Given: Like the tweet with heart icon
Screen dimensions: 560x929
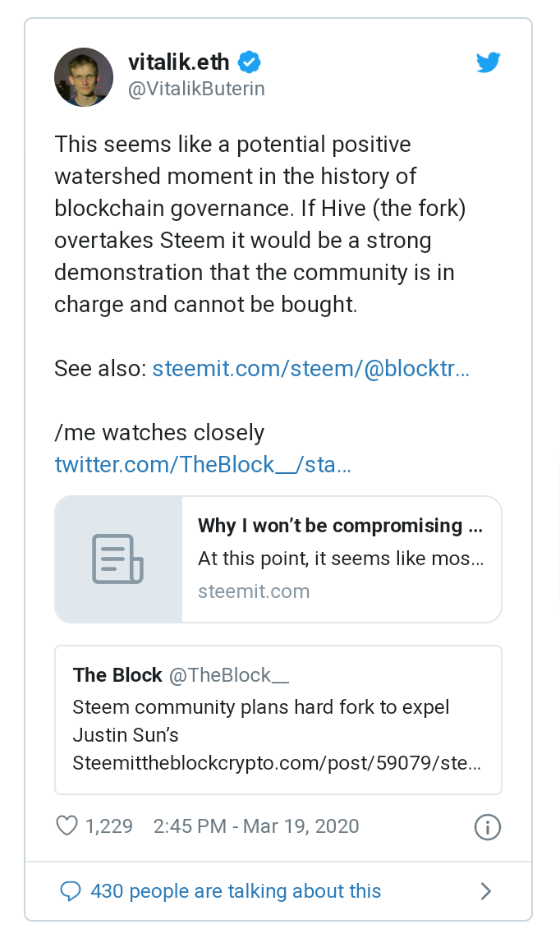Looking at the screenshot, I should pyautogui.click(x=67, y=826).
